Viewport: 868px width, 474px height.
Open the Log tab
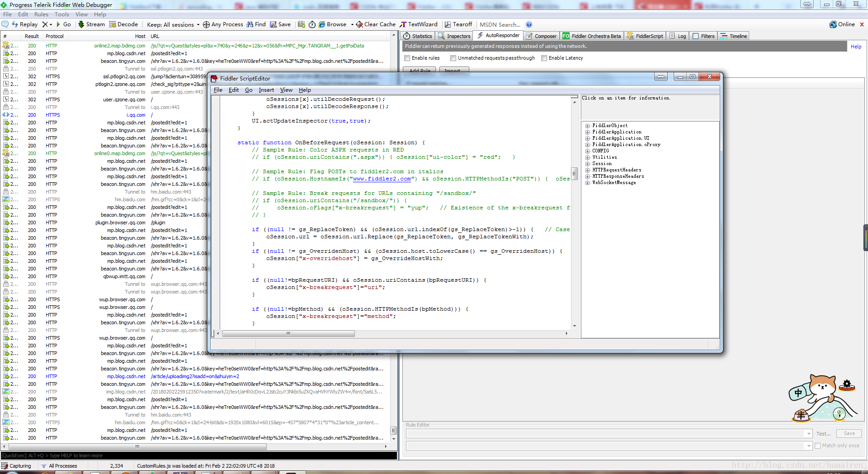click(x=678, y=36)
